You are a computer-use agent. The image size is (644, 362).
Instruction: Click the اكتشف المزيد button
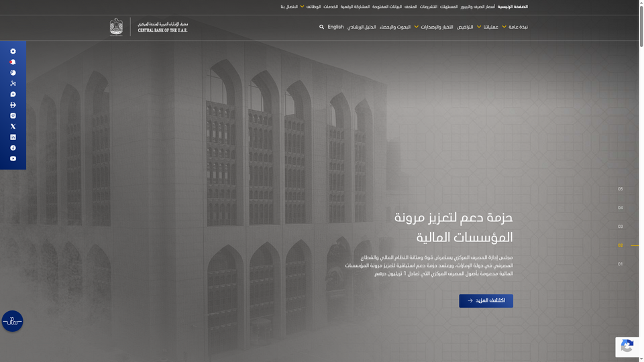coord(486,300)
